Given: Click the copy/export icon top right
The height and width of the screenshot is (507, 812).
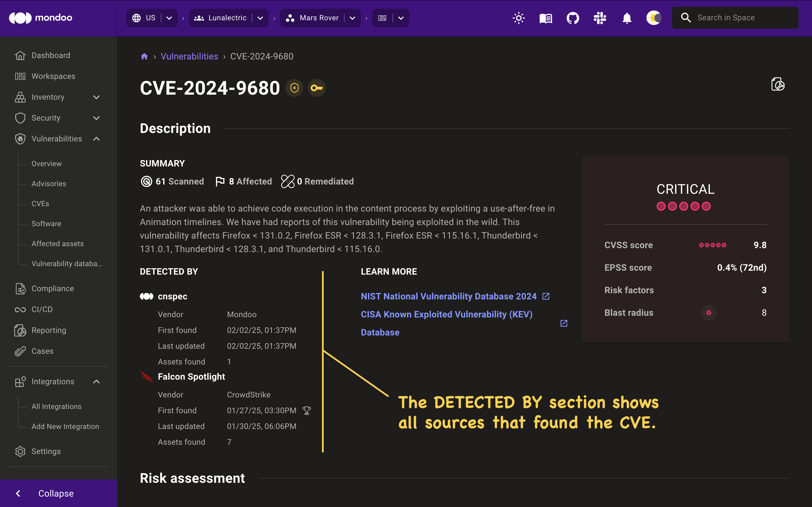Looking at the screenshot, I should (x=778, y=84).
